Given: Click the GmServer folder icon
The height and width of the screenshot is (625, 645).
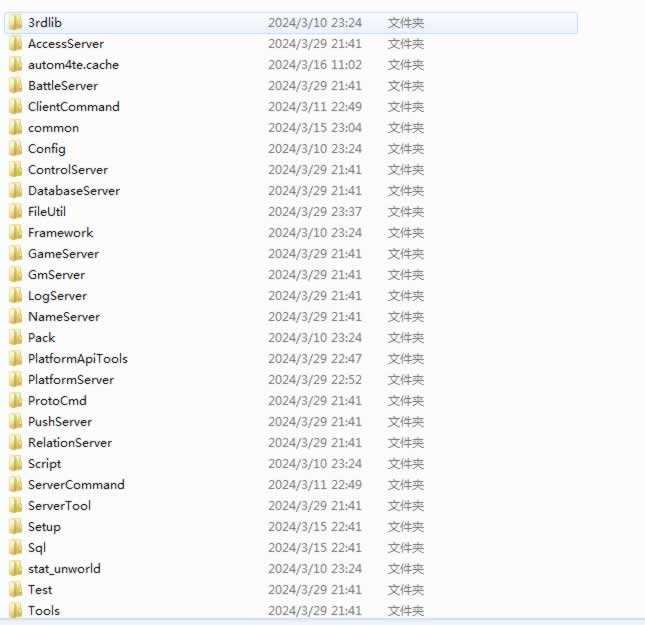Looking at the screenshot, I should click(x=15, y=274).
